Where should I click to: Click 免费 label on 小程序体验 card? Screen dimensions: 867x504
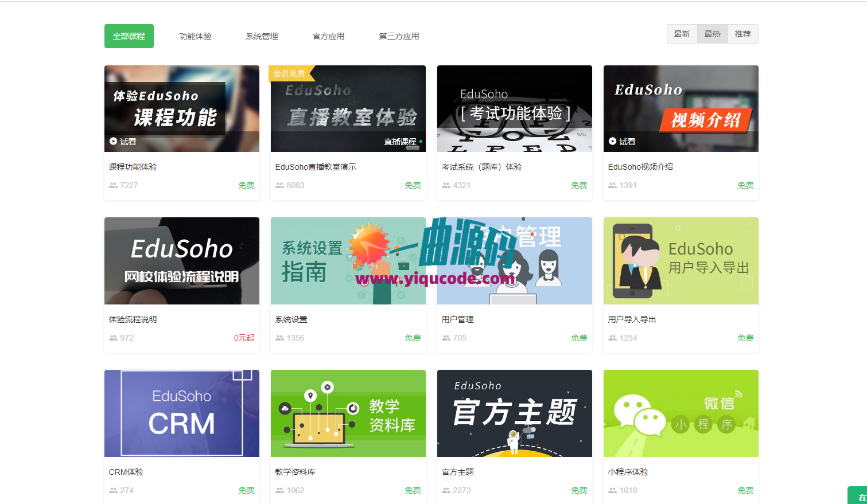745,490
